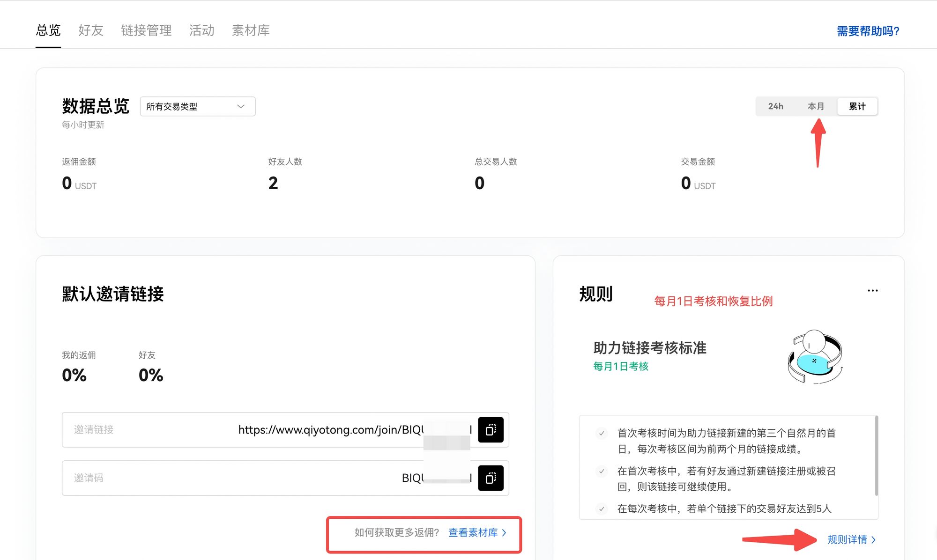Open the 总览 tab
The width and height of the screenshot is (937, 560).
pos(48,30)
